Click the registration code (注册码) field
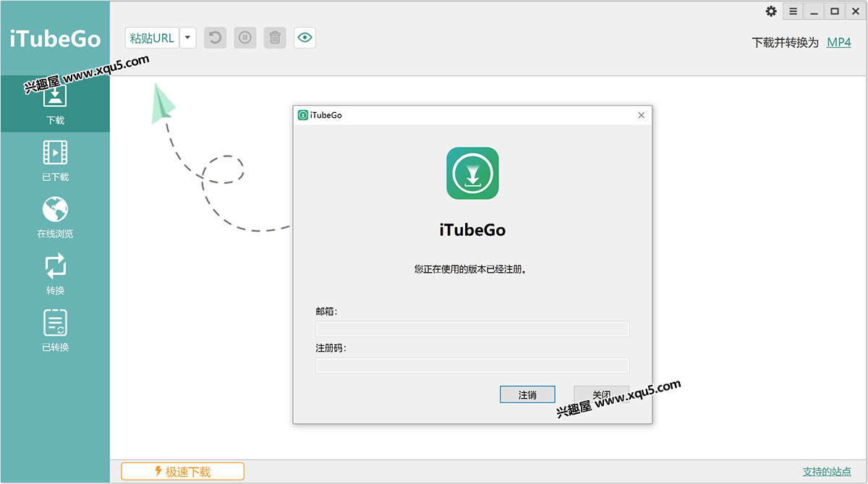 tap(472, 365)
